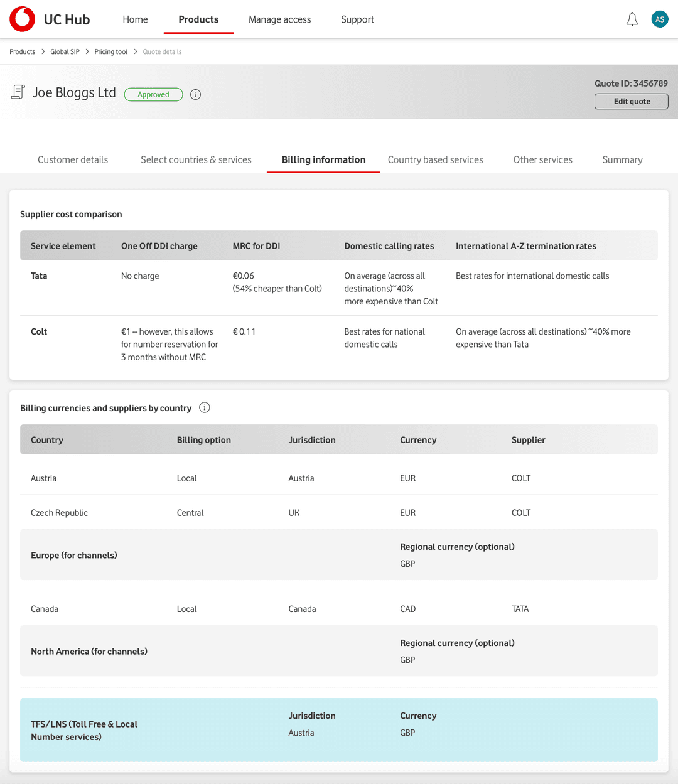Open the Other services tab
This screenshot has width=678, height=784.
(542, 159)
